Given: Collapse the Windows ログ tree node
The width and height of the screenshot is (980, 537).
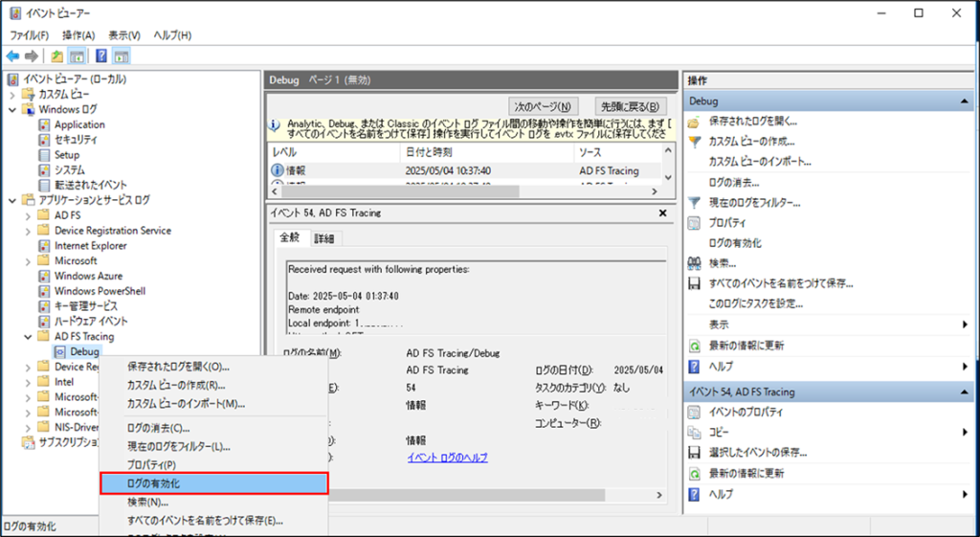Looking at the screenshot, I should coord(12,109).
